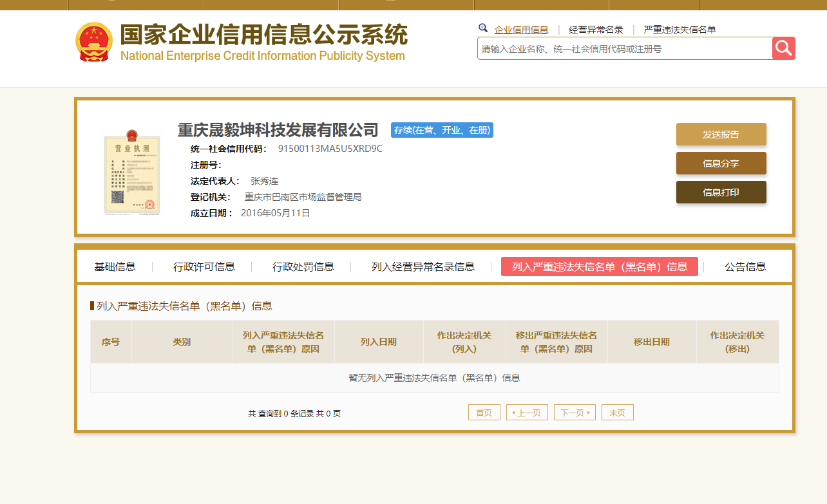The width and height of the screenshot is (827, 504).
Task: Focus the enterprise name search input
Action: (625, 48)
